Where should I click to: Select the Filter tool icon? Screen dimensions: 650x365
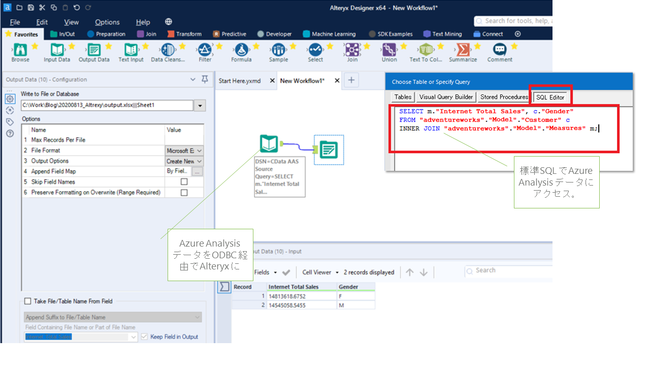204,50
